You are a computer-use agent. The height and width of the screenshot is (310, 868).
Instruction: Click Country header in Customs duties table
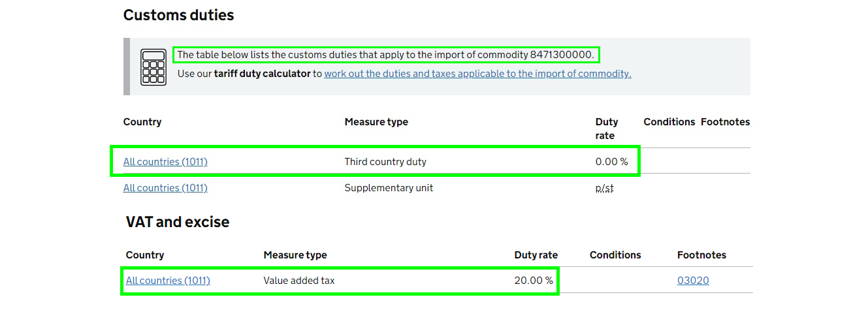pos(142,122)
